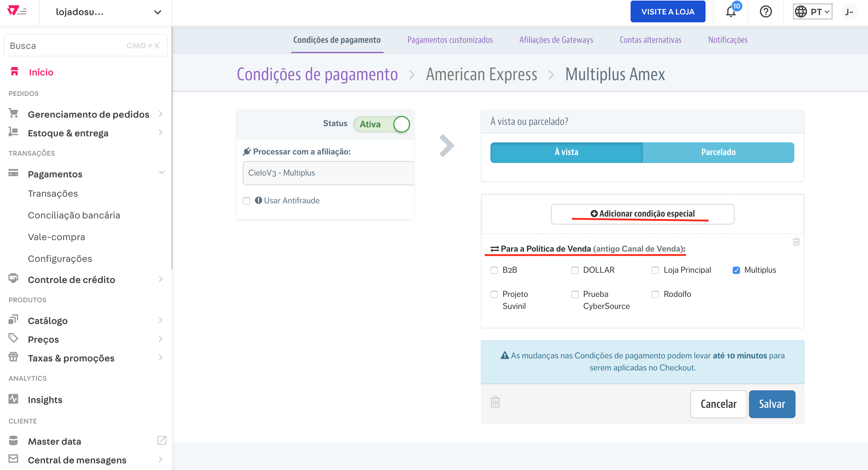Image resolution: width=868 pixels, height=470 pixels.
Task: Expand the lojadosu store dropdown
Action: pyautogui.click(x=156, y=12)
